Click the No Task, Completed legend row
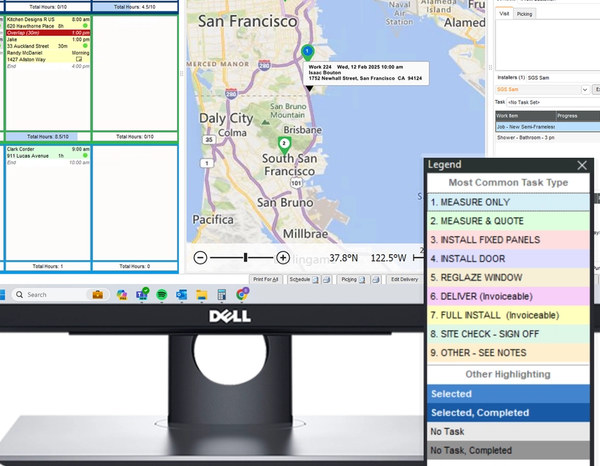 [x=508, y=450]
